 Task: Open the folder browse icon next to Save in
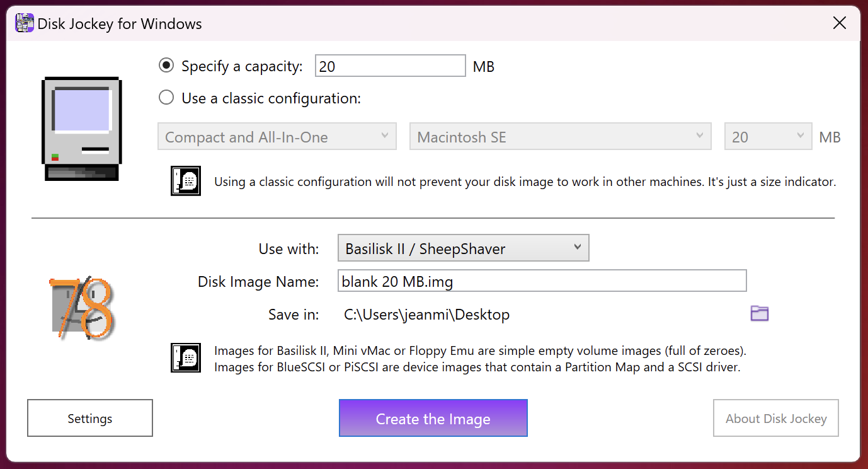[x=760, y=313]
